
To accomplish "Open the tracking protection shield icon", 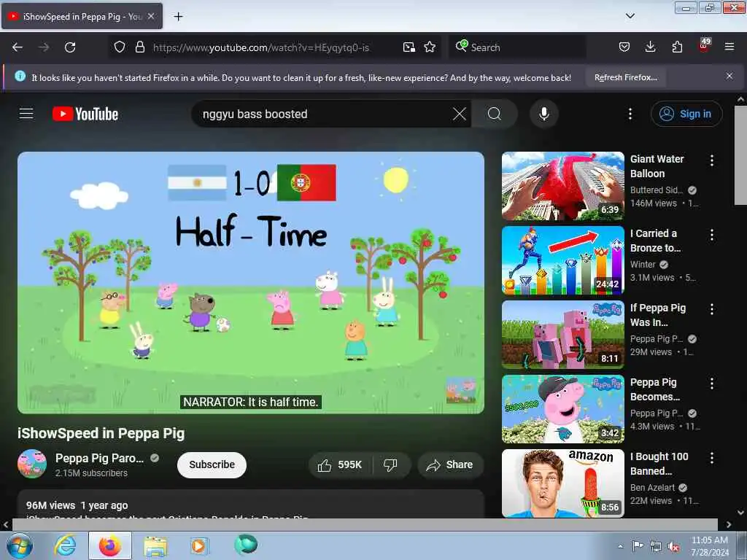I will [x=120, y=47].
